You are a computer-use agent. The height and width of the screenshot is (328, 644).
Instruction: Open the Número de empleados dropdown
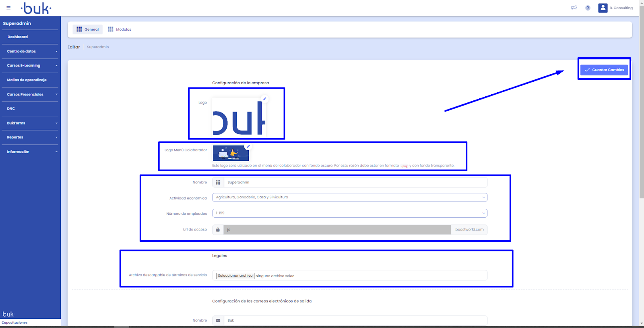tap(349, 213)
